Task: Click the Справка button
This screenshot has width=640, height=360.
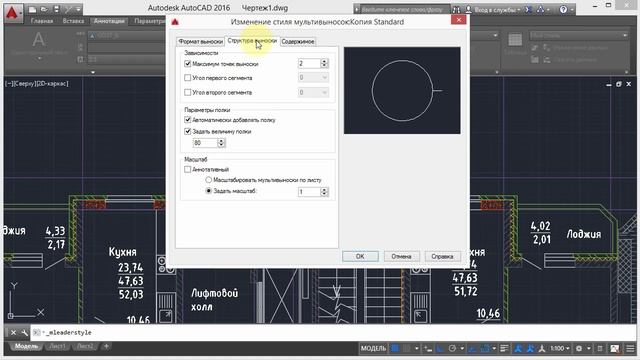Action: coord(442,256)
